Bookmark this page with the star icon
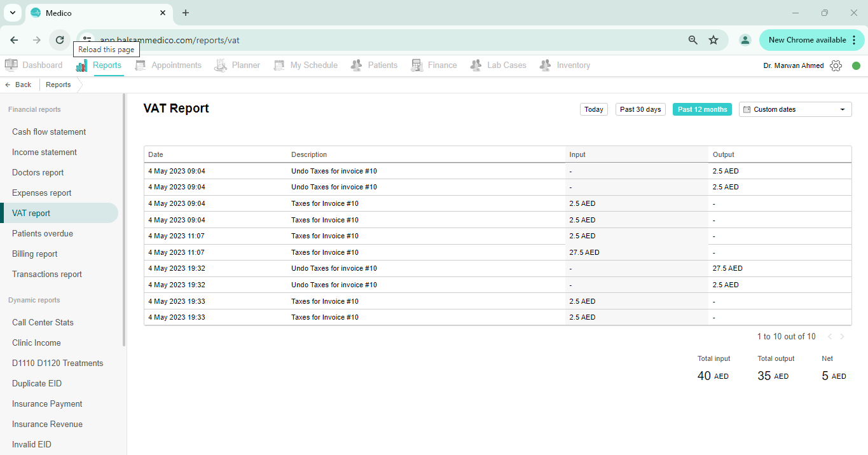The image size is (868, 455). point(713,40)
